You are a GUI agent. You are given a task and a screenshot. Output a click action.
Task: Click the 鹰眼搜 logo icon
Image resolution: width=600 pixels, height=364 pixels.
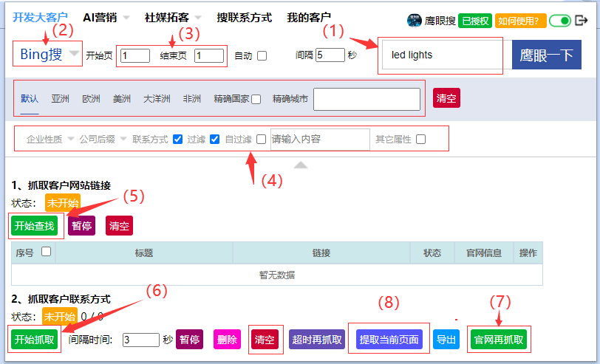click(x=414, y=21)
